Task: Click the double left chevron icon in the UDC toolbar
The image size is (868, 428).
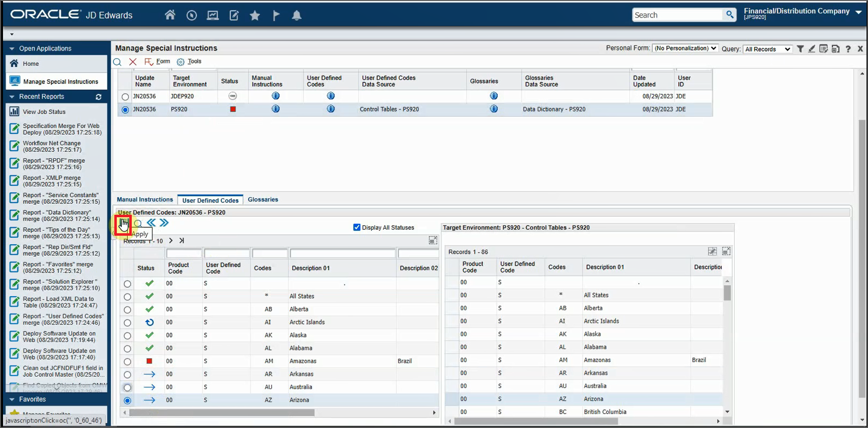Action: pos(151,223)
